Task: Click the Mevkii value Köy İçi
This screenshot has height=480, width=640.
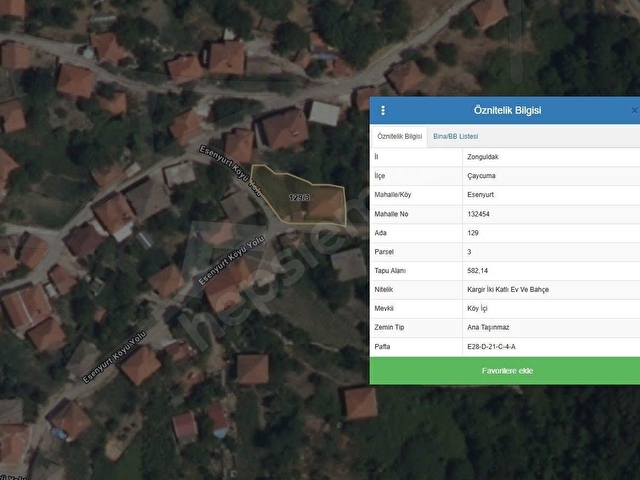Action: pyautogui.click(x=477, y=309)
